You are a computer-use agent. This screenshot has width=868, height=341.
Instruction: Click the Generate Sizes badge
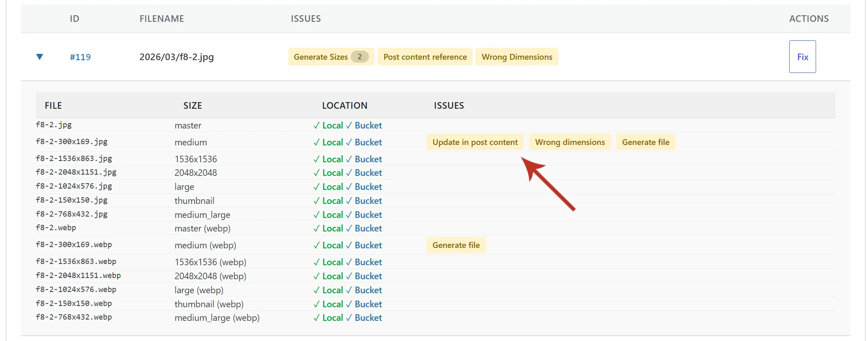point(331,57)
